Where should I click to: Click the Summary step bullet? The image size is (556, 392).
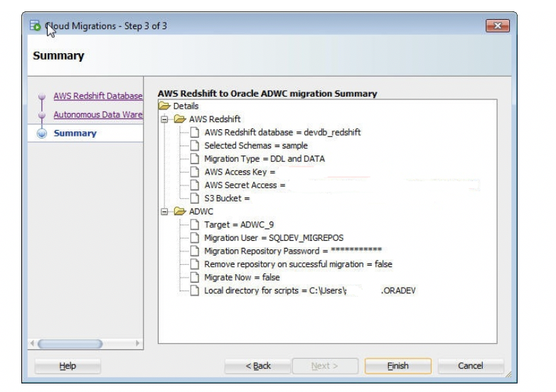[x=42, y=133]
